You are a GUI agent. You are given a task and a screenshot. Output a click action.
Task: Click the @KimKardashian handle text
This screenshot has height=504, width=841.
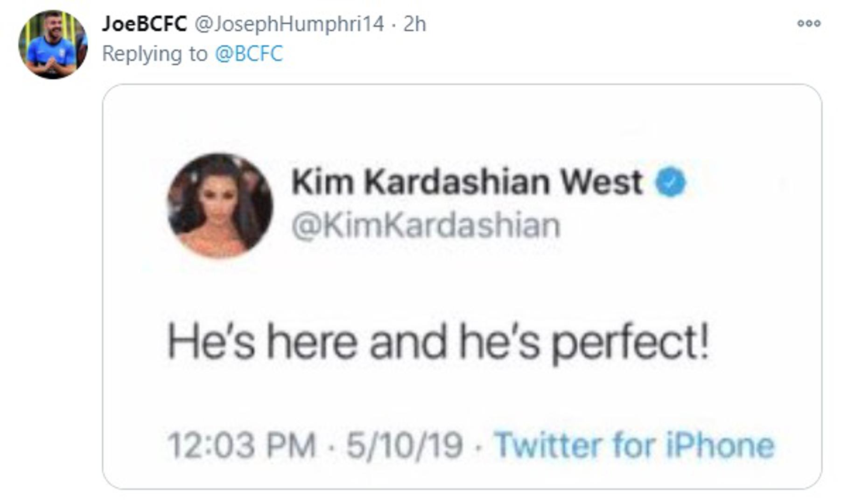click(x=426, y=226)
